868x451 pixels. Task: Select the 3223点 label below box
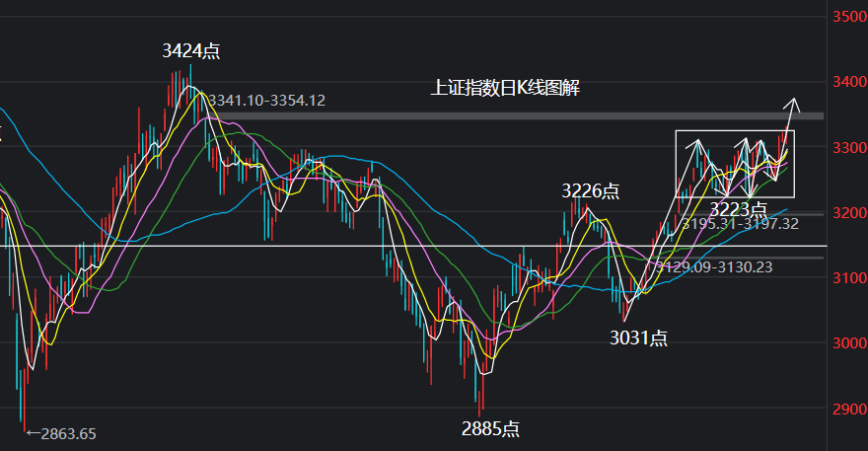(738, 209)
